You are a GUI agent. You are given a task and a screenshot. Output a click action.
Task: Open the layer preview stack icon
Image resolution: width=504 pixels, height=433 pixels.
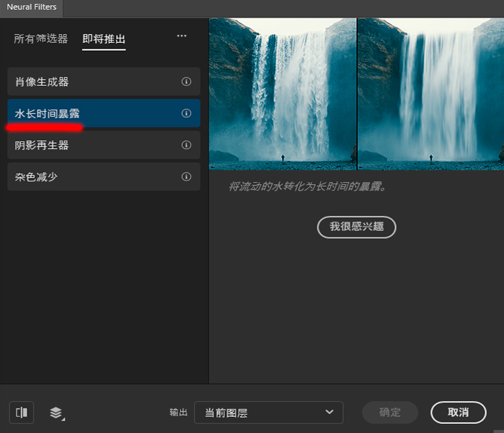tap(57, 412)
